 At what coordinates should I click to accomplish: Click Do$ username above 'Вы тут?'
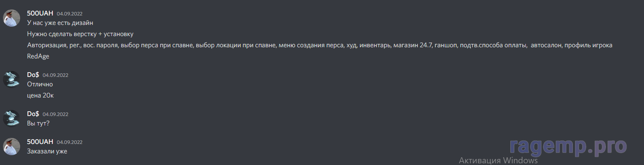[x=33, y=114]
